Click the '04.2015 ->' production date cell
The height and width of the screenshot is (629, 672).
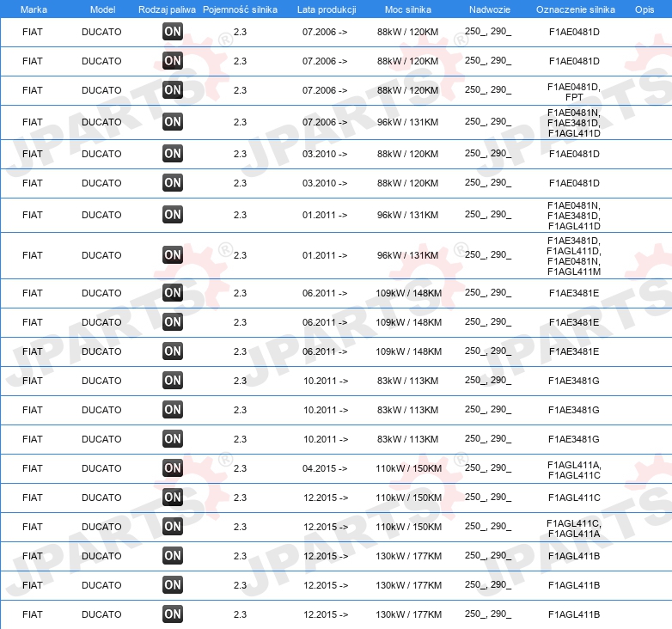325,468
